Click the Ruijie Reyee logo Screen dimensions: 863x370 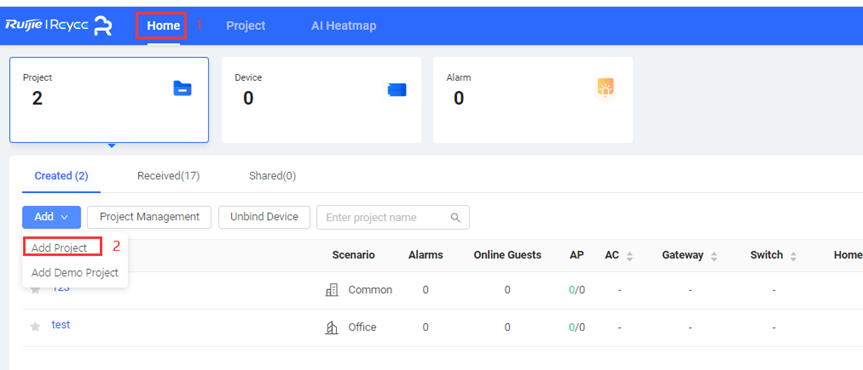[59, 26]
